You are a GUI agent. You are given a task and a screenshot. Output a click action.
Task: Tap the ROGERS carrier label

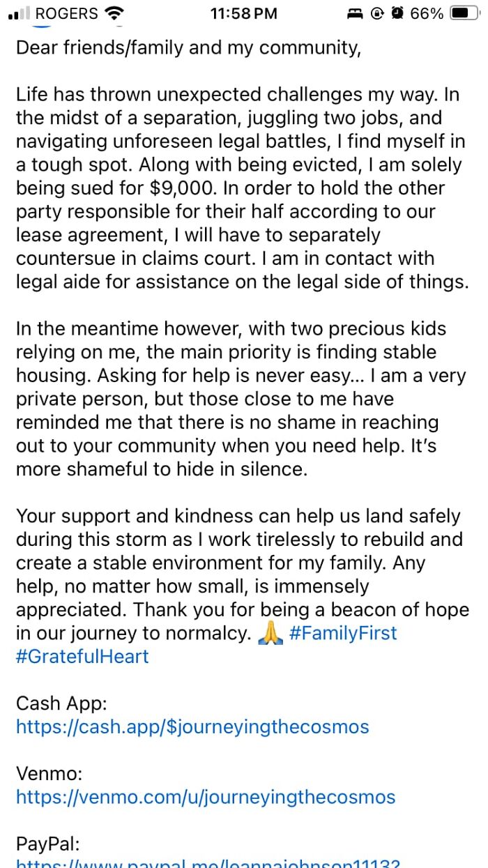(x=68, y=12)
